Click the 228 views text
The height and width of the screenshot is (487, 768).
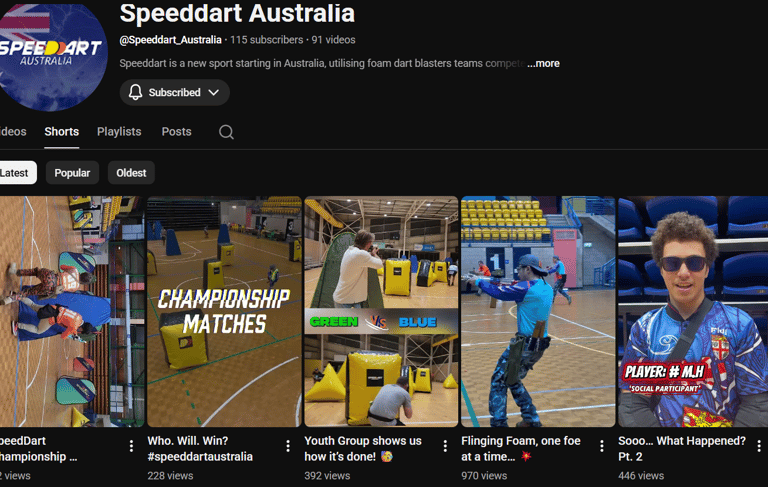[x=170, y=475]
